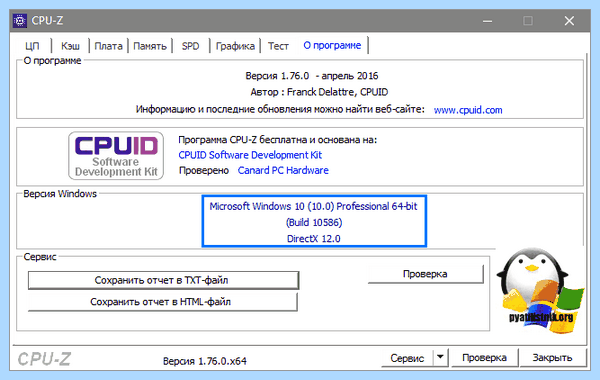Select the О программе tab
600x380 pixels.
pos(332,45)
